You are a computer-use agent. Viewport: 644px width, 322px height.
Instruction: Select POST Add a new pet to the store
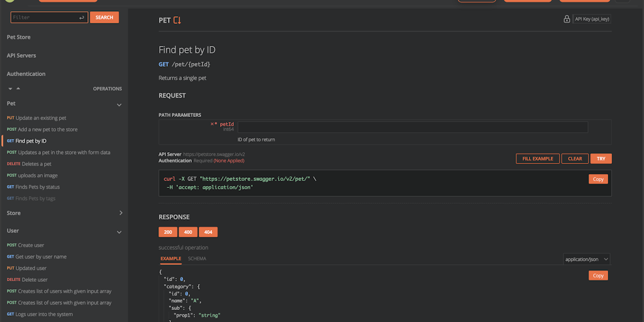[42, 130]
